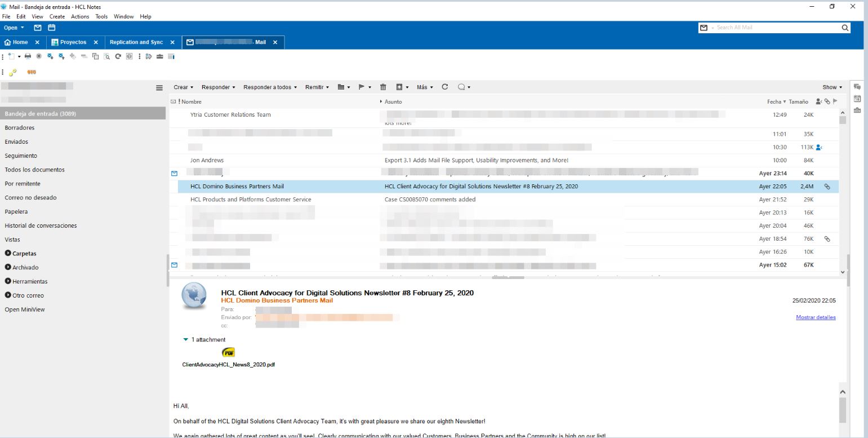Screen dimensions: 868x438
Task: Click Open MiniView
Action: pyautogui.click(x=25, y=309)
